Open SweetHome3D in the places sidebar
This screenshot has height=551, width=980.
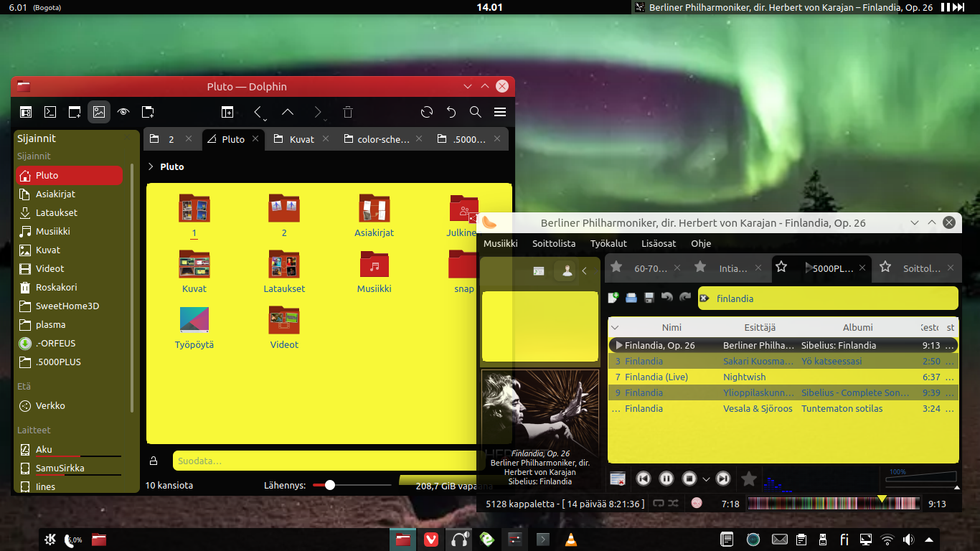(x=69, y=306)
